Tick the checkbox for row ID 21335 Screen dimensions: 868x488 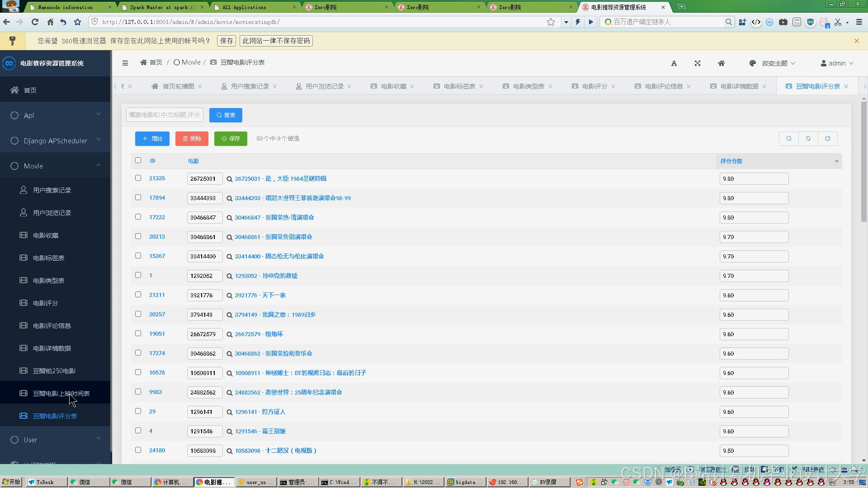point(138,178)
